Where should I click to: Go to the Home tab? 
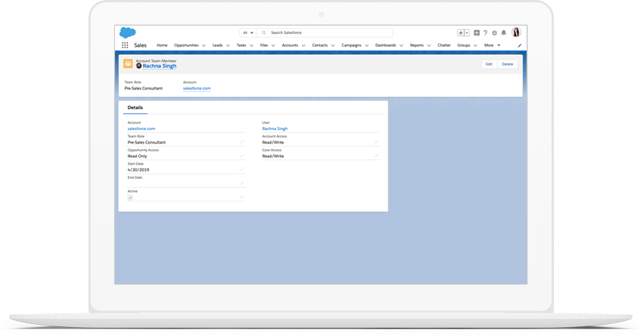[162, 45]
